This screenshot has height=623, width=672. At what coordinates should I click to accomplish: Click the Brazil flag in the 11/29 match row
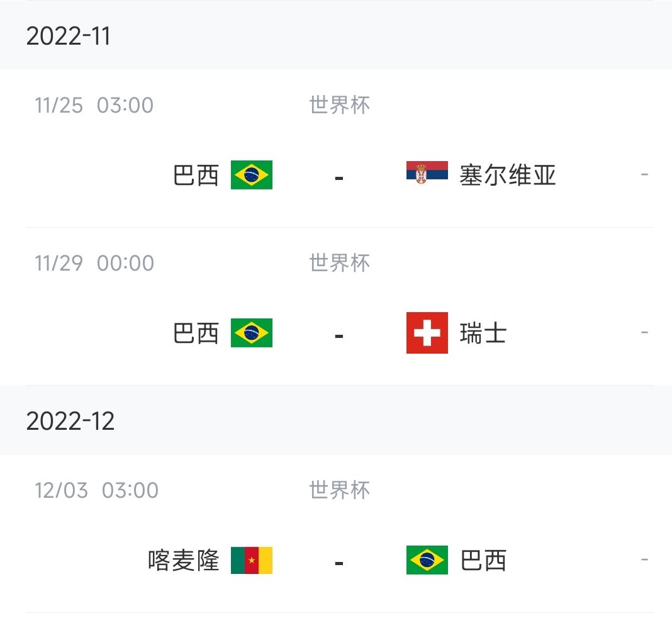pyautogui.click(x=251, y=334)
